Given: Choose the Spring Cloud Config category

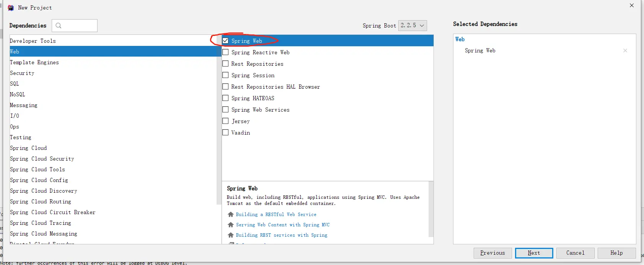Looking at the screenshot, I should (x=113, y=180).
